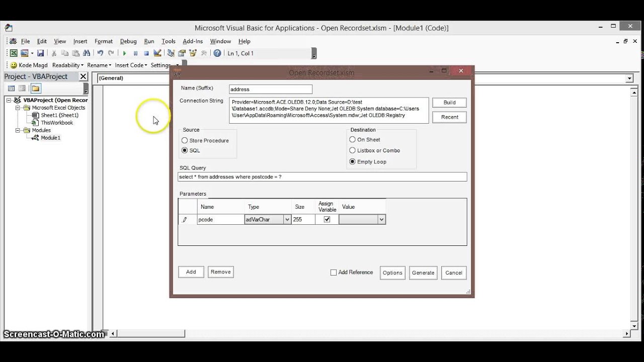Open the File menu
This screenshot has width=644, height=362.
pos(25,41)
